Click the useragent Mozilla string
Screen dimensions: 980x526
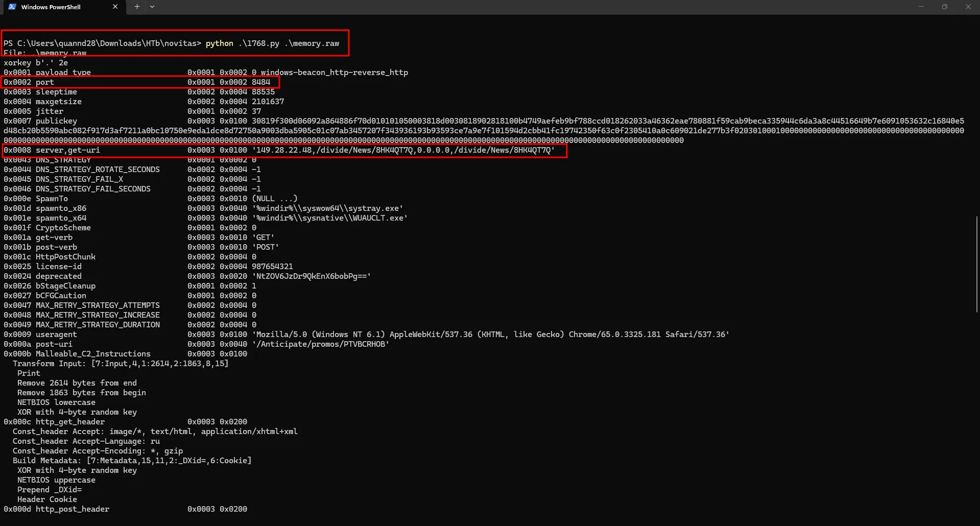tap(490, 334)
